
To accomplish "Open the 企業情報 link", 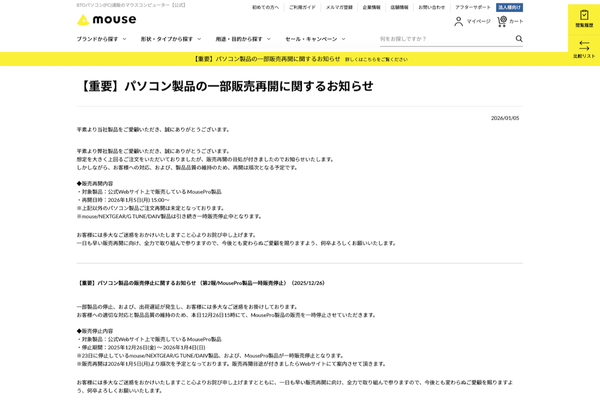I will click(x=371, y=7).
